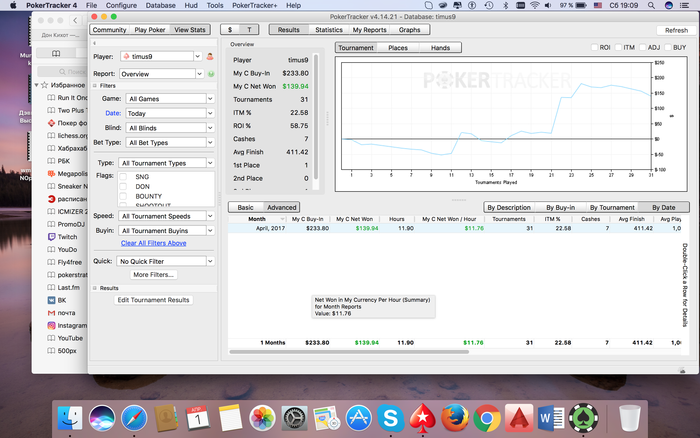700x438 pixels.
Task: Open the Contacts app in the dock
Action: (x=166, y=418)
